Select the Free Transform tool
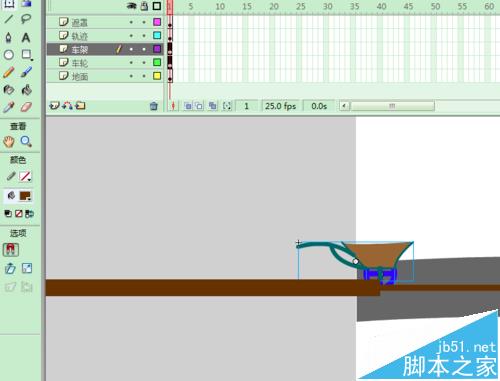Viewport: 500px width, 381px height. [9, 3]
